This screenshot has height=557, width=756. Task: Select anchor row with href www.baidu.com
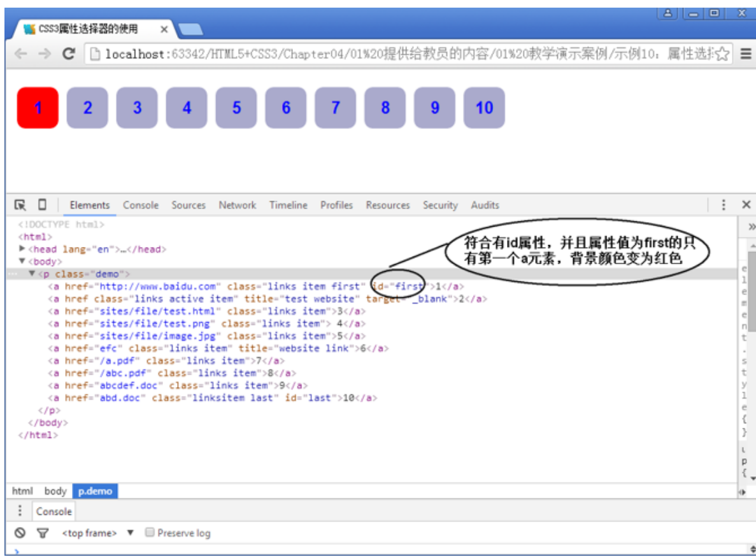pyautogui.click(x=255, y=286)
